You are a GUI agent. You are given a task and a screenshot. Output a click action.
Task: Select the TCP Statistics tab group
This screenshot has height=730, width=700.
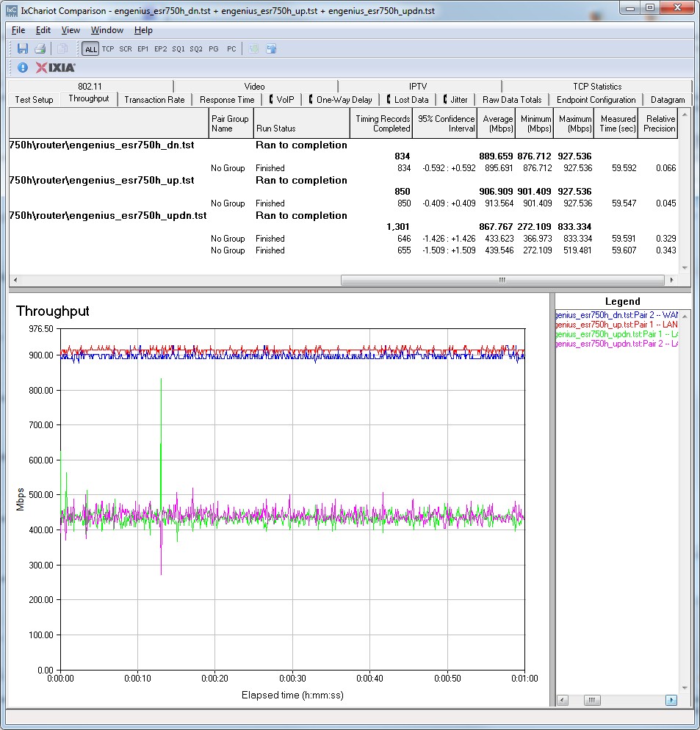pyautogui.click(x=597, y=86)
